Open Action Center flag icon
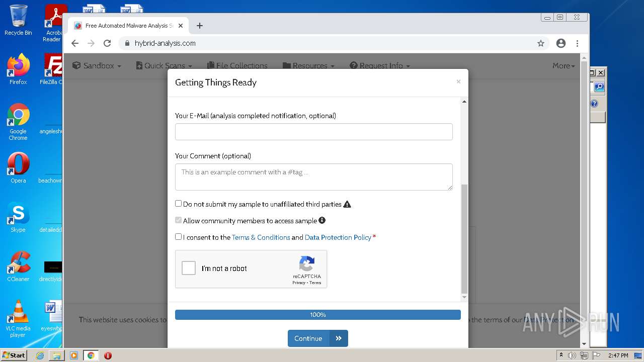 pos(596,355)
